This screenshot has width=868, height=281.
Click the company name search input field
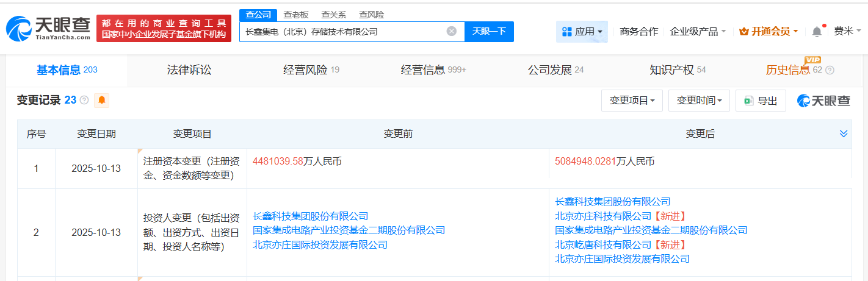pos(342,32)
